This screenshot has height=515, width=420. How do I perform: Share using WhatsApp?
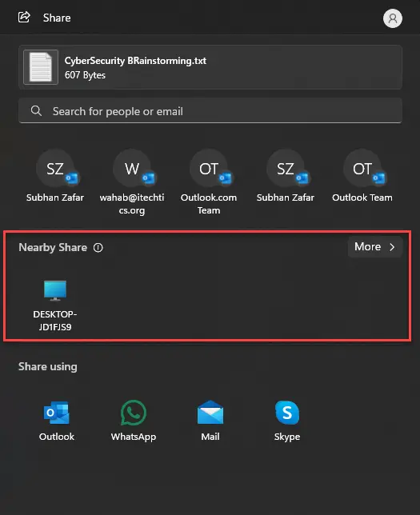point(134,421)
